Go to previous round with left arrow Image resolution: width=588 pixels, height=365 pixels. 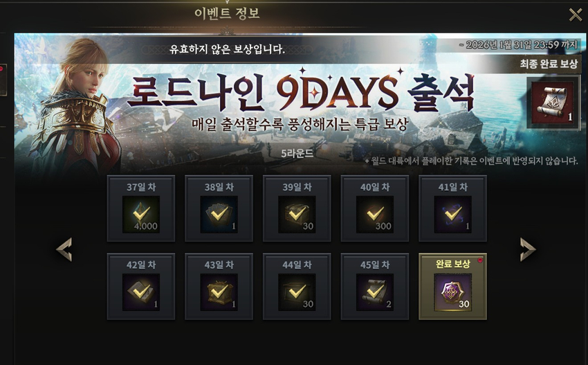(x=64, y=249)
